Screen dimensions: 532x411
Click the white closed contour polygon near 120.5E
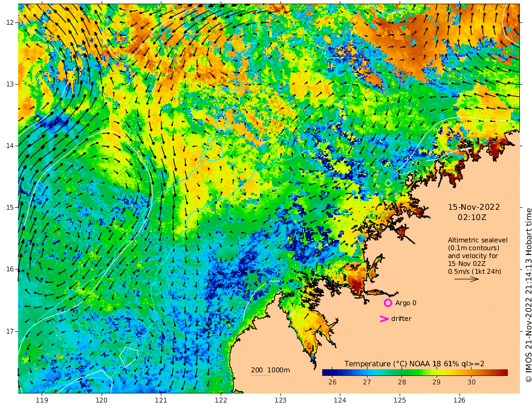click(129, 357)
